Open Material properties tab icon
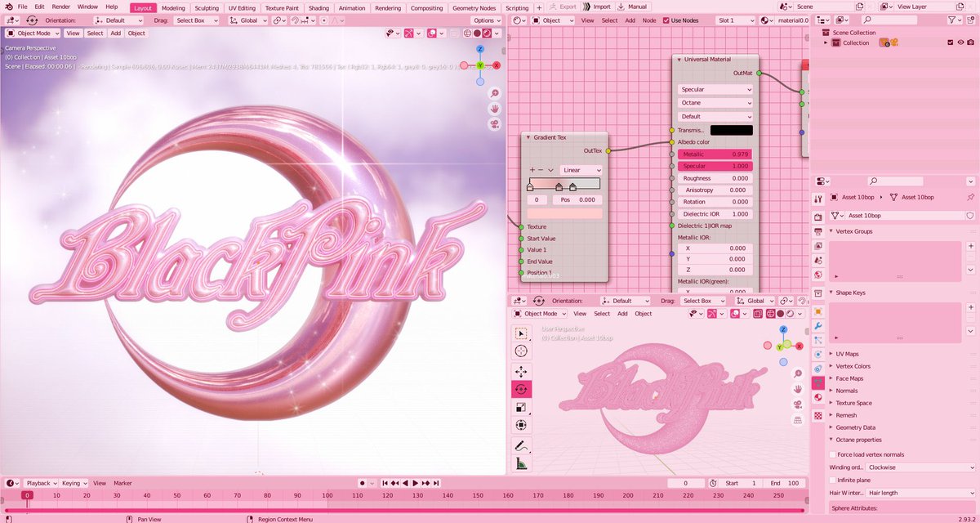The width and height of the screenshot is (980, 523). 818,397
